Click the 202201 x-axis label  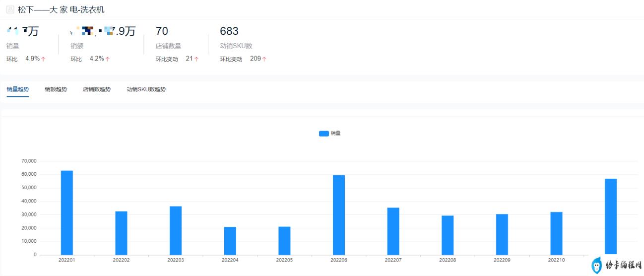pos(67,260)
